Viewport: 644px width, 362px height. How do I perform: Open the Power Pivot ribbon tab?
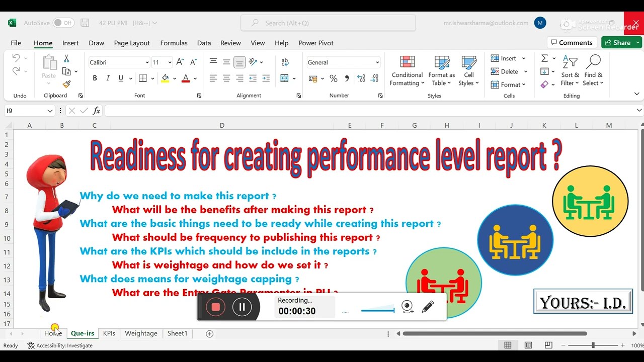pyautogui.click(x=316, y=43)
